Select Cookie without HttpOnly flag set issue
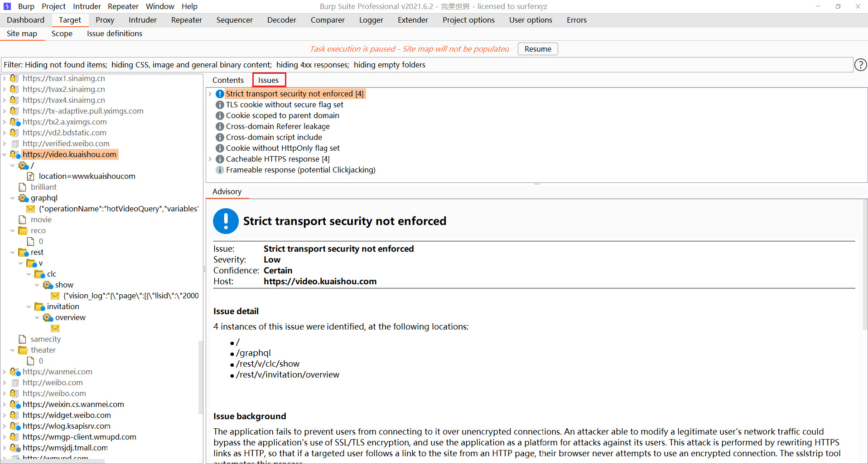Screen dimensions: 868x464 283,148
